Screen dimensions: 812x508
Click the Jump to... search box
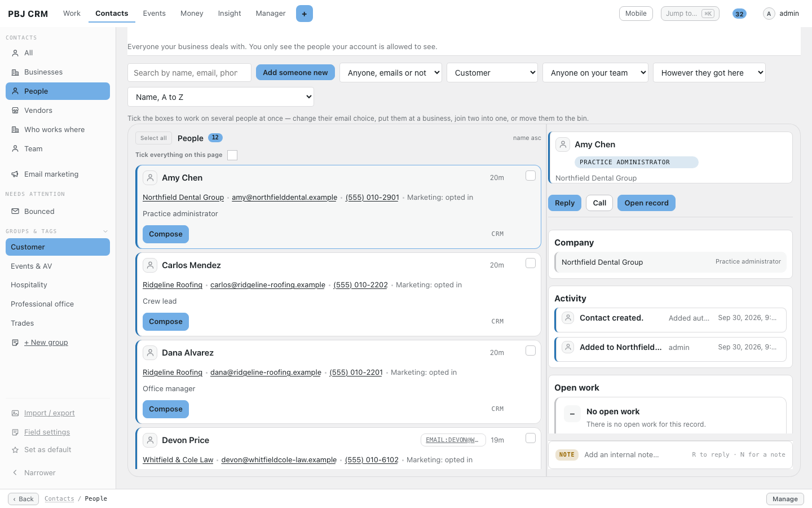click(690, 14)
